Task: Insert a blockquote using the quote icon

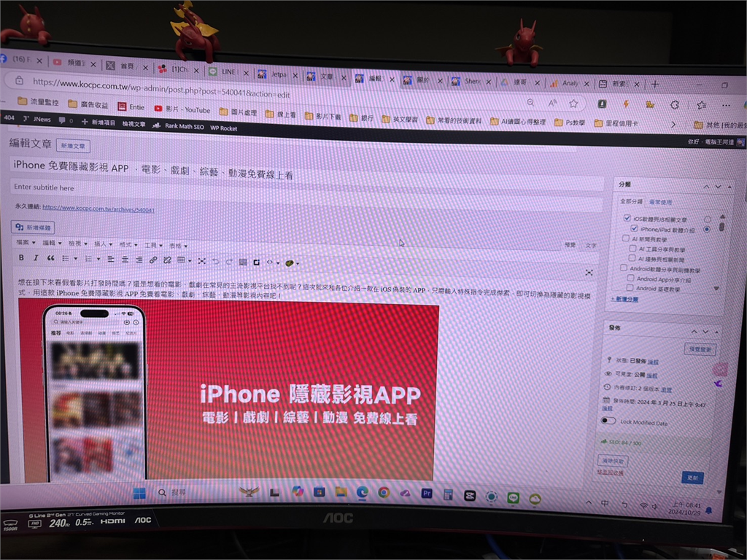Action: (x=50, y=258)
